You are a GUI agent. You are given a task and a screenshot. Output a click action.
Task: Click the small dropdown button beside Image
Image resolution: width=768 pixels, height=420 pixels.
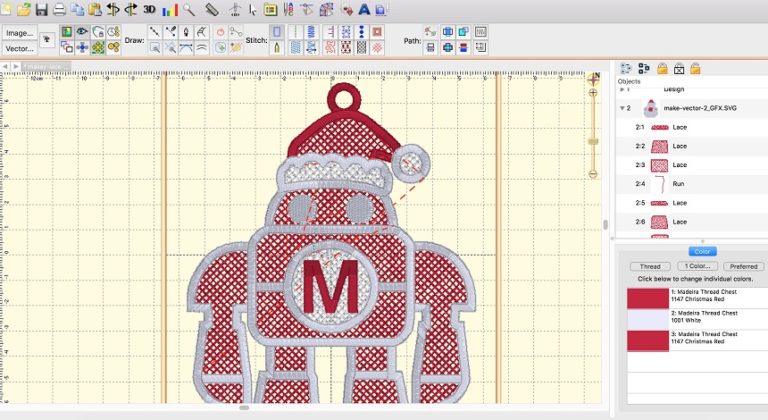pyautogui.click(x=47, y=40)
